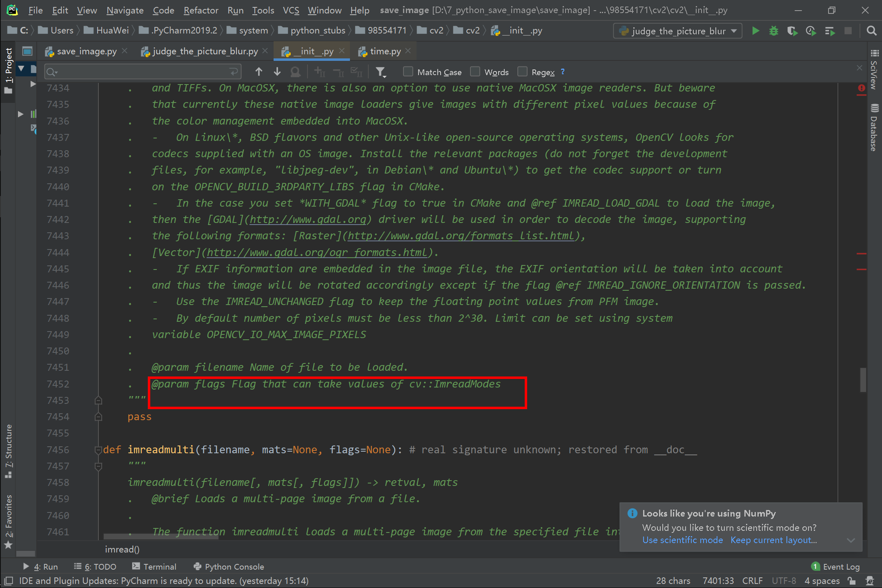Viewport: 882px width, 588px height.
Task: Switch to the time.py tab
Action: 385,51
